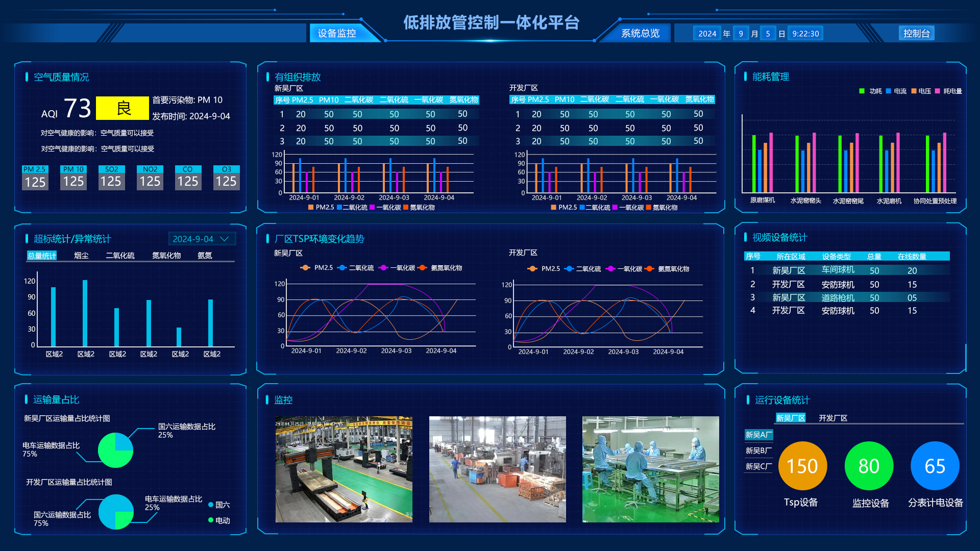Switch to the 烟尘 tab in 超标统计
Screen dimensions: 980x551
point(82,256)
